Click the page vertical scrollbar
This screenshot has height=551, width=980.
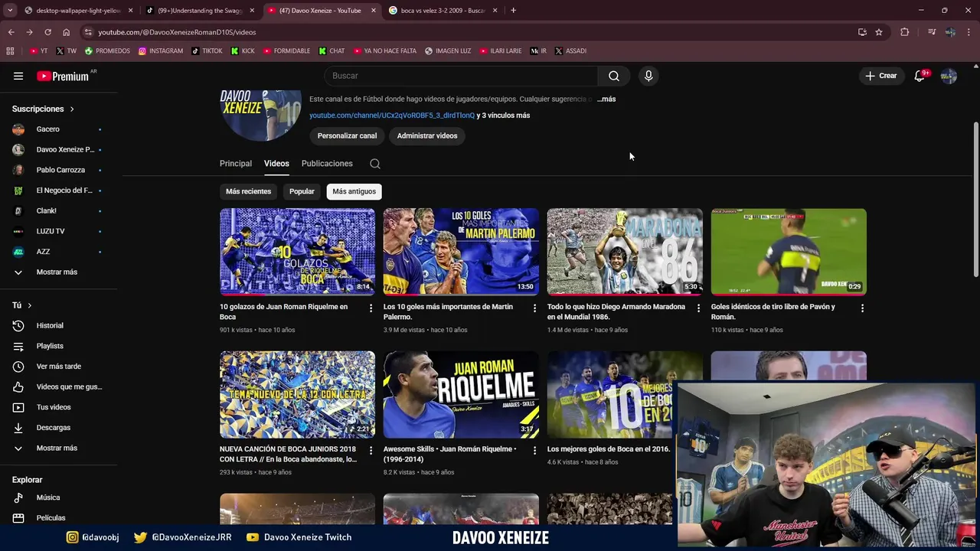coord(975,199)
